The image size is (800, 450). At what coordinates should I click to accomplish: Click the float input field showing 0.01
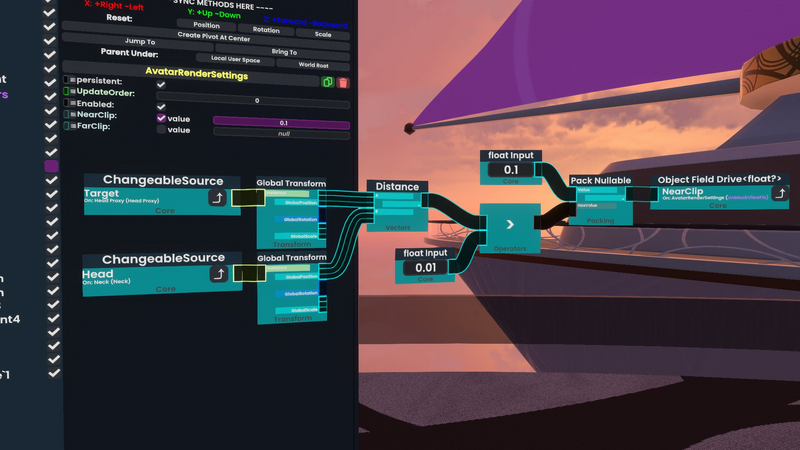(425, 268)
